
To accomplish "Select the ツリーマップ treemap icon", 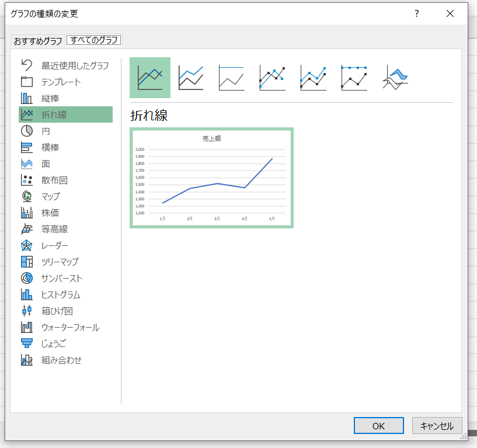I will click(27, 262).
